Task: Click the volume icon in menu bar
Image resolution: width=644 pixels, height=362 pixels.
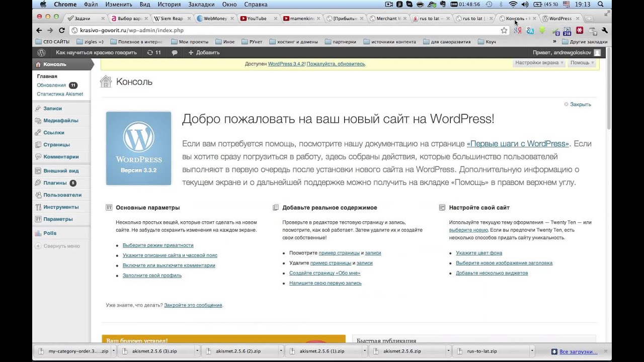Action: (525, 5)
